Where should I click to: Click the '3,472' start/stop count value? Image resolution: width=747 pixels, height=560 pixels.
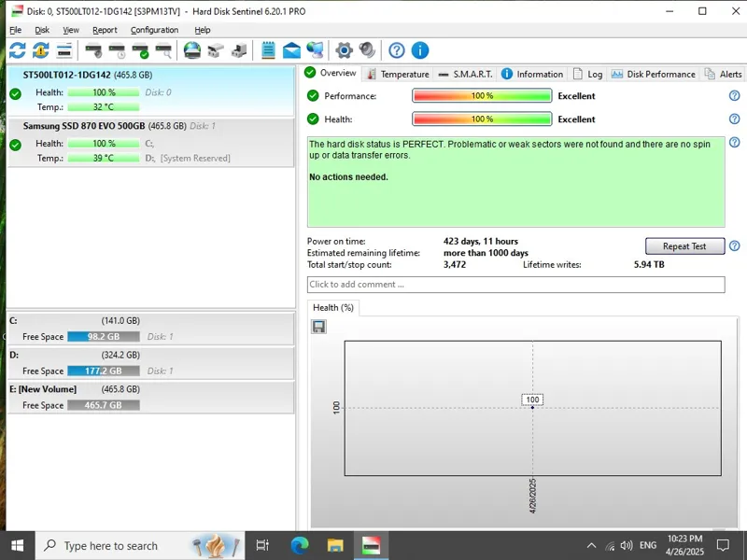[455, 264]
